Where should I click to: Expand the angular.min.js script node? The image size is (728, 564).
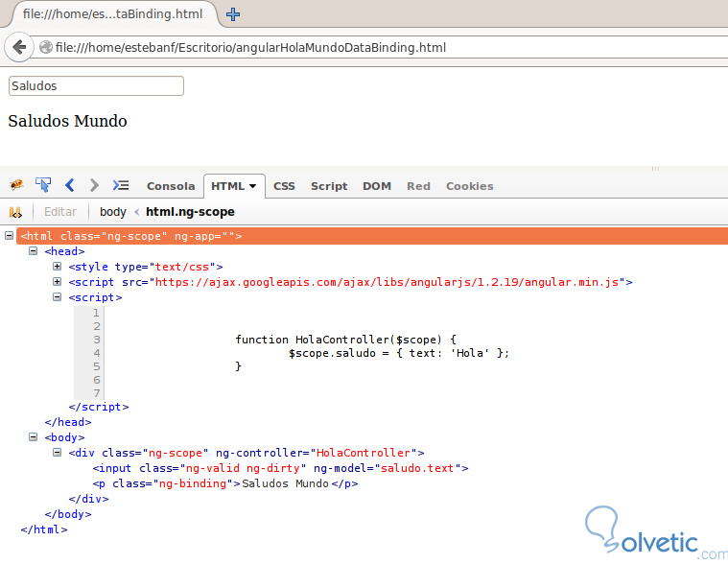[x=58, y=281]
